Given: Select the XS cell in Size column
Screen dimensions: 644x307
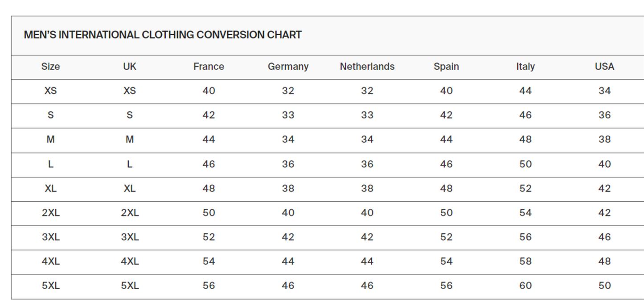Looking at the screenshot, I should (x=50, y=91).
